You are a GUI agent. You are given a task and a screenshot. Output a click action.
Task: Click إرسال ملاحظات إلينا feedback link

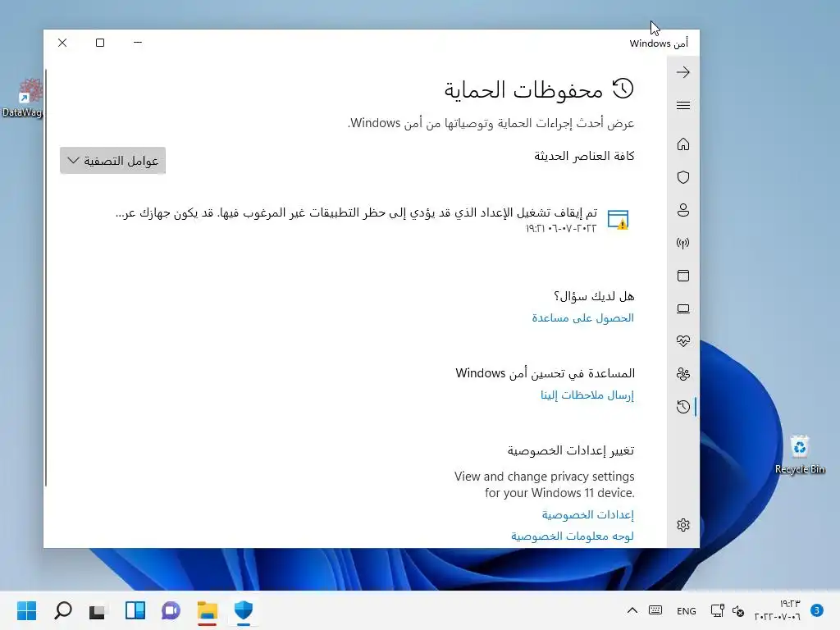tap(587, 395)
